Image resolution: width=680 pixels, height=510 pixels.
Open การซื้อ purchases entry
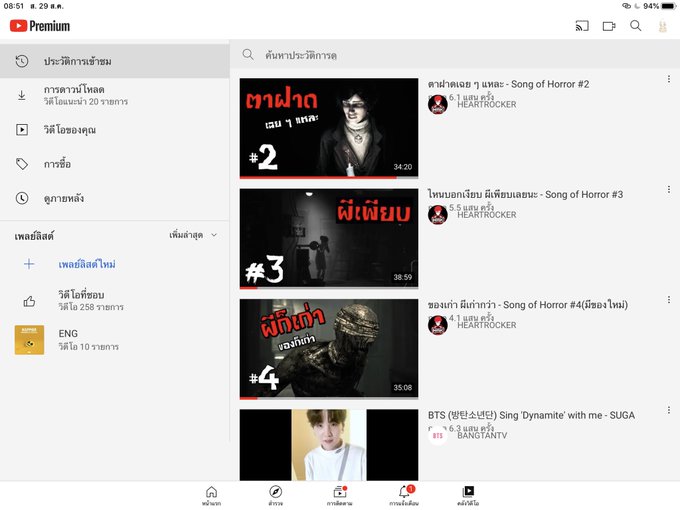pos(114,164)
